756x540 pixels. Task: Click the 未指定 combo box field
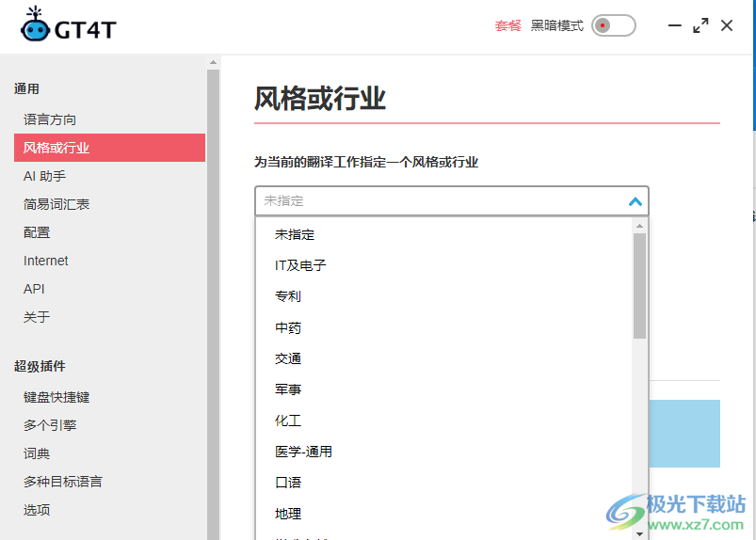[x=452, y=201]
